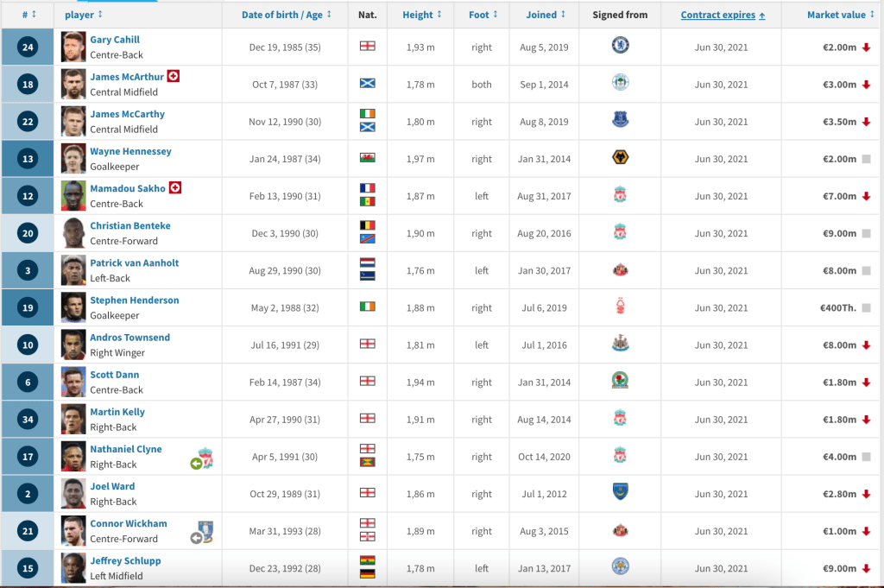Sort table by Height column

[422, 15]
